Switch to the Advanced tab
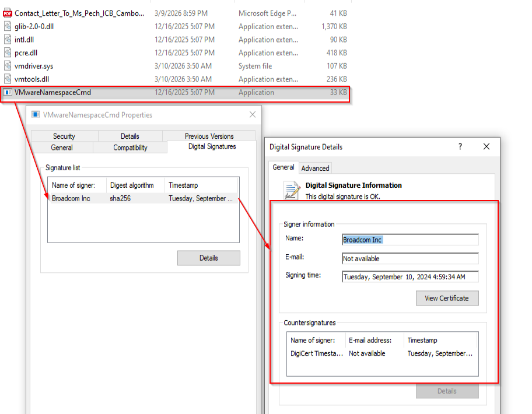 (x=315, y=168)
